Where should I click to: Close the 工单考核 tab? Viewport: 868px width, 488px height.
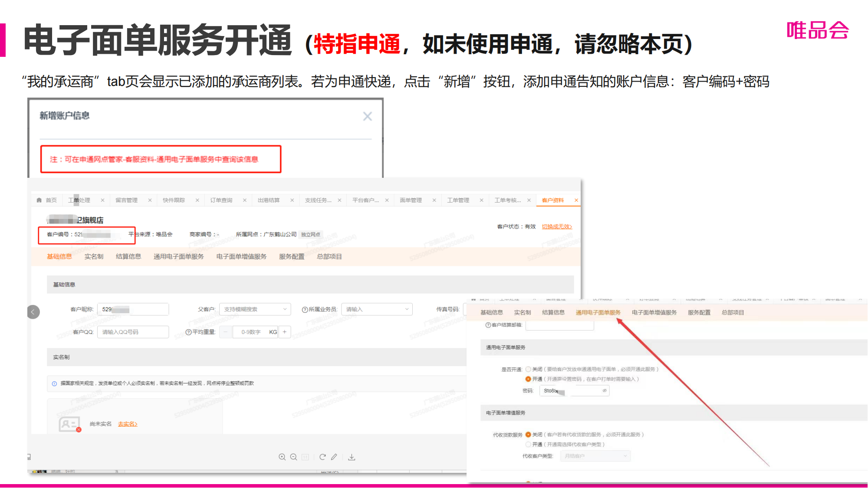pyautogui.click(x=529, y=200)
